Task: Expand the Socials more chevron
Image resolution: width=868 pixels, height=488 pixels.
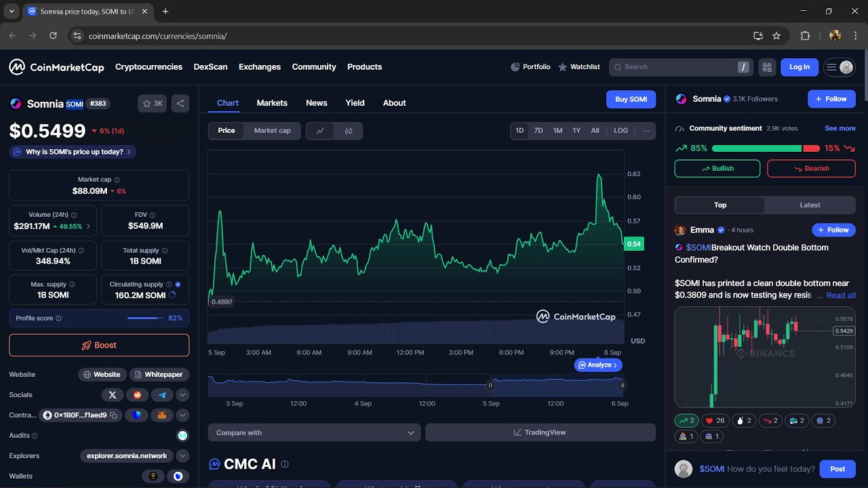Action: pos(183,394)
